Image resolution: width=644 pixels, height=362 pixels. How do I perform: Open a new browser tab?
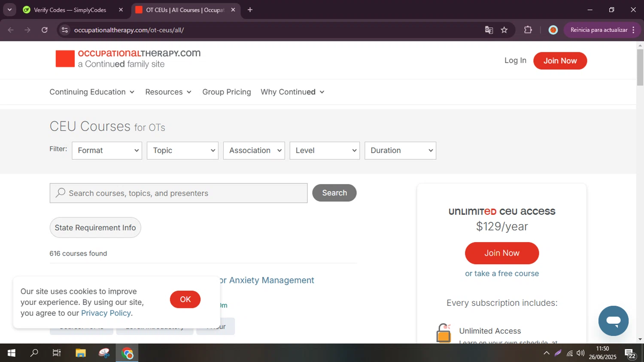click(250, 9)
